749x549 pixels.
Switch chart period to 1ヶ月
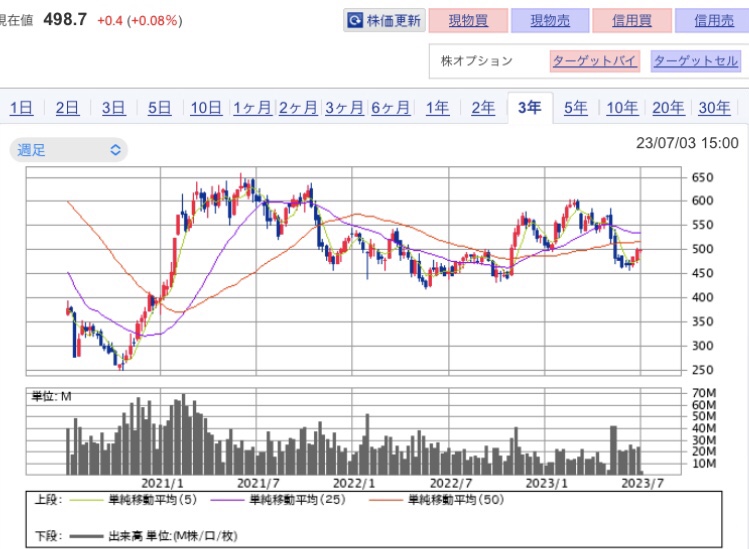(252, 108)
